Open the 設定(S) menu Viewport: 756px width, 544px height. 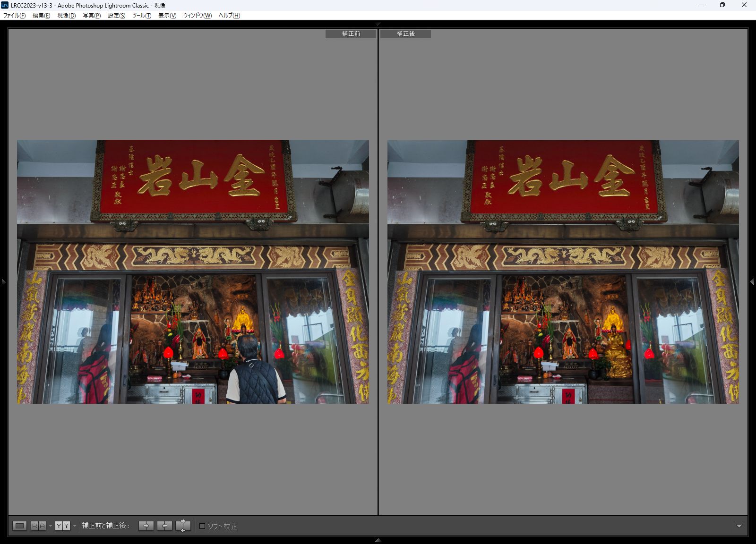pos(117,16)
